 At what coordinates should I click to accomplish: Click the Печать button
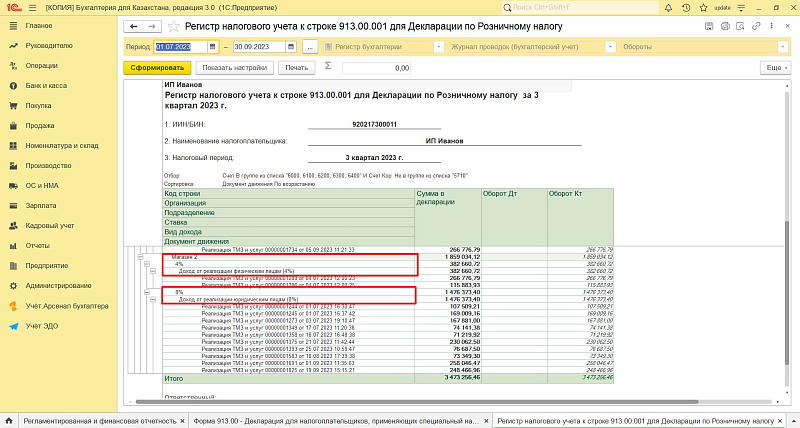click(x=296, y=67)
